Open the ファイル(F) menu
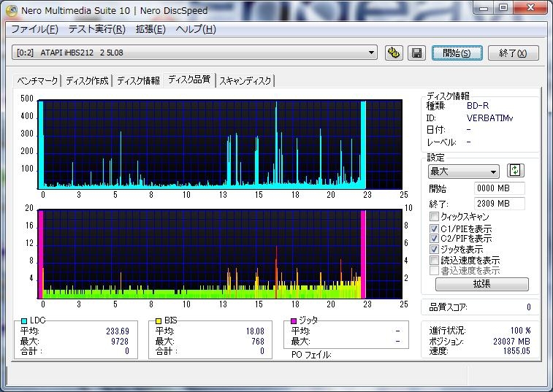Image resolution: width=553 pixels, height=392 pixels. point(34,29)
